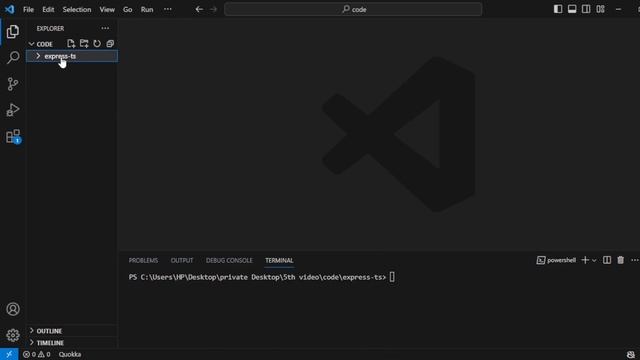Open the Go menu
The image size is (640, 360).
pyautogui.click(x=127, y=9)
